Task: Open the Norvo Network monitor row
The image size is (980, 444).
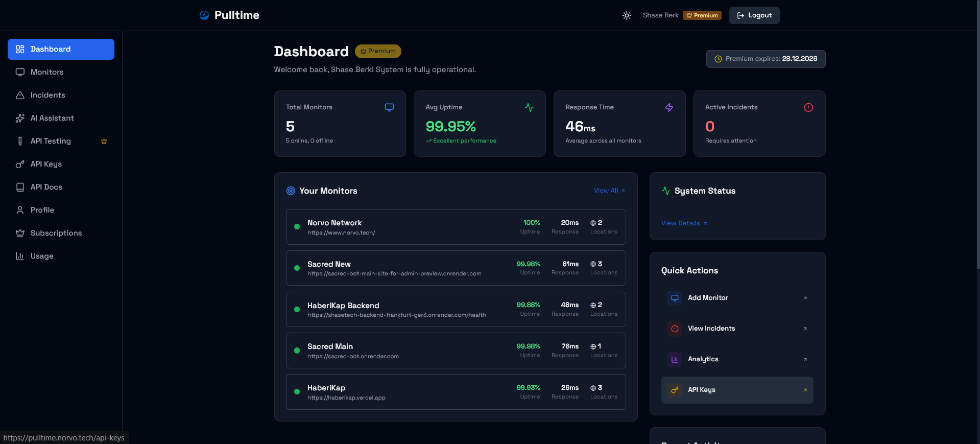Action: pos(456,227)
